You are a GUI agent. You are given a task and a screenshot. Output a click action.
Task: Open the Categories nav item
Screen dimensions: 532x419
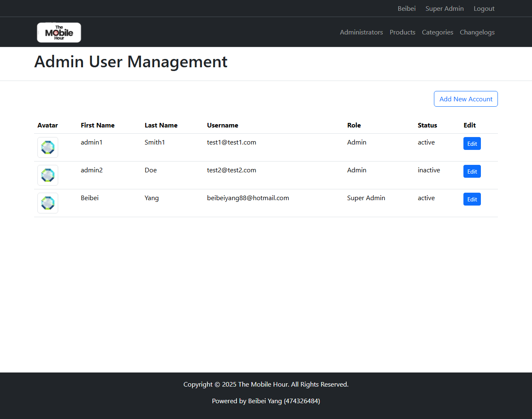437,32
